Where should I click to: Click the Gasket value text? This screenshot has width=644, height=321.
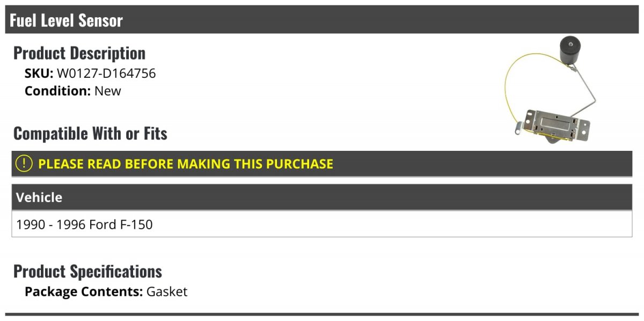(x=167, y=292)
